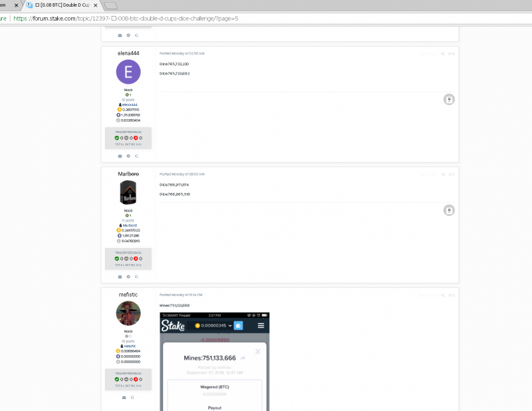
Task: Click green positive feedback icon for Marlboro
Action: click(117, 259)
